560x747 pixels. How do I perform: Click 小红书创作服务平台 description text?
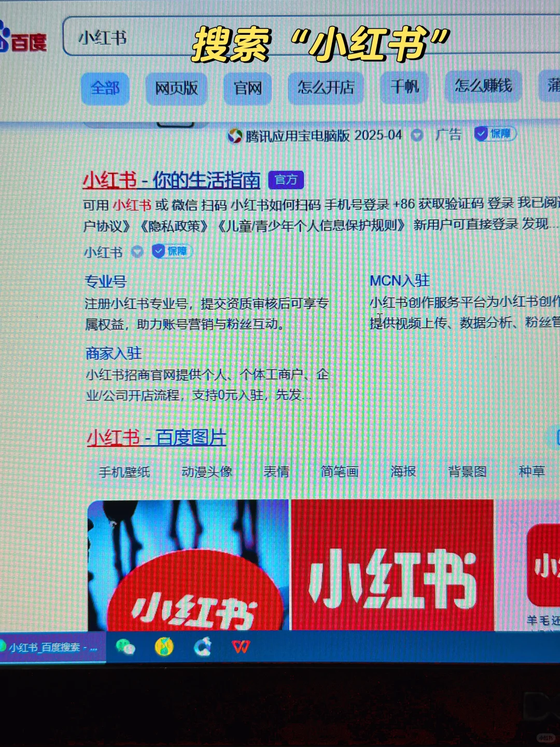(465, 312)
